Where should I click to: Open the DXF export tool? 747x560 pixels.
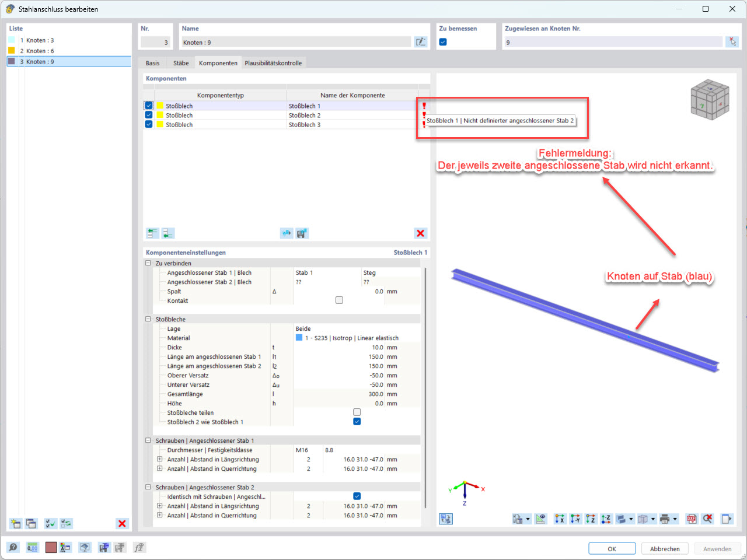(691, 519)
